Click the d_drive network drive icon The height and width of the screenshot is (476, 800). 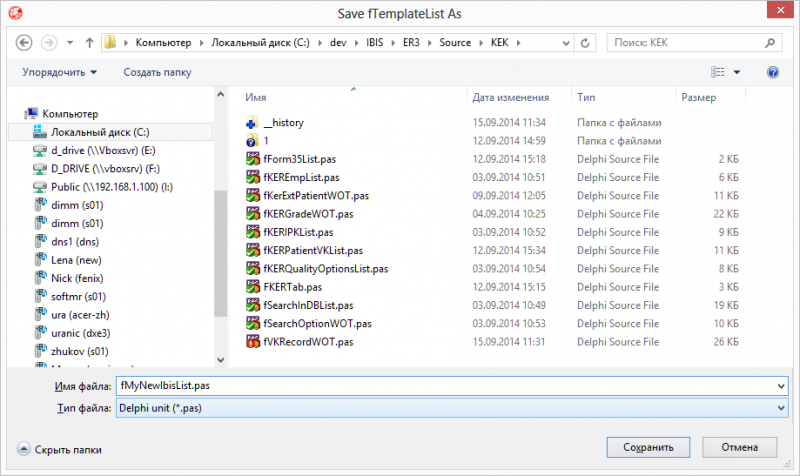pyautogui.click(x=38, y=150)
